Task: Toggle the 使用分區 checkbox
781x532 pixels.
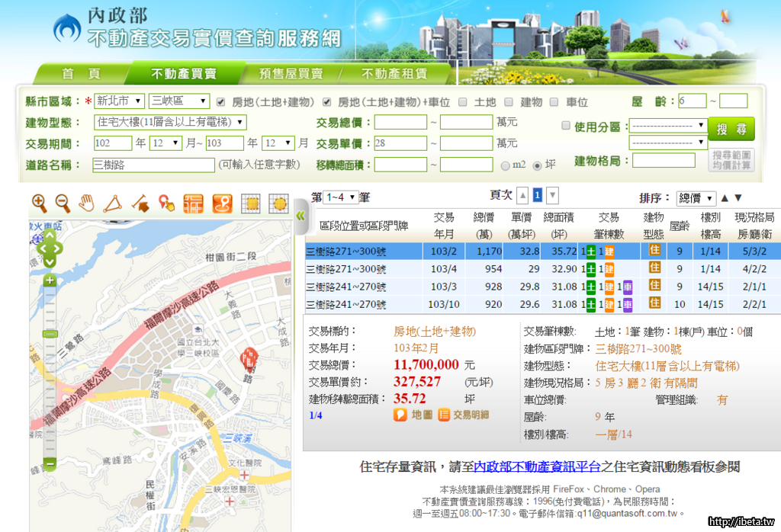Action: click(x=566, y=126)
